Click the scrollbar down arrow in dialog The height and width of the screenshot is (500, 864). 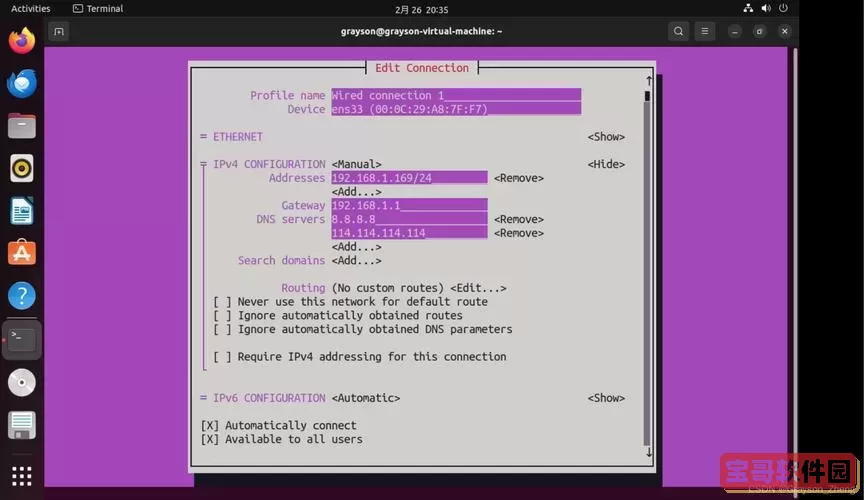[x=649, y=453]
